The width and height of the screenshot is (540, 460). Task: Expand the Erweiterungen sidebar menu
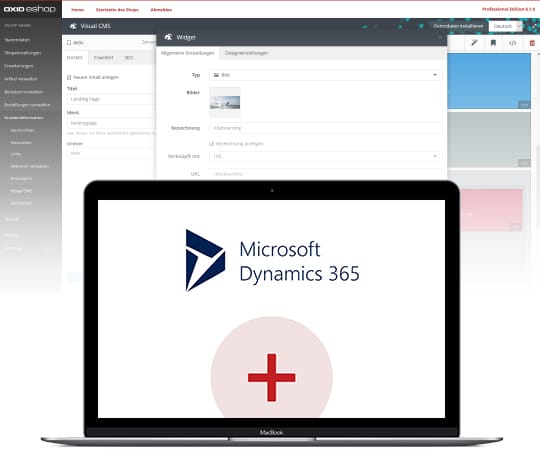point(19,66)
